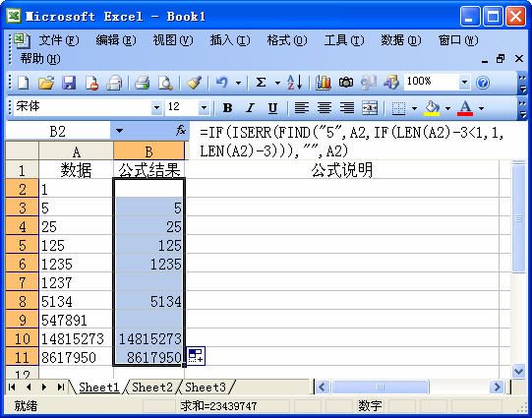Switch to the Sheet2 tab
This screenshot has width=532, height=418.
pos(152,387)
